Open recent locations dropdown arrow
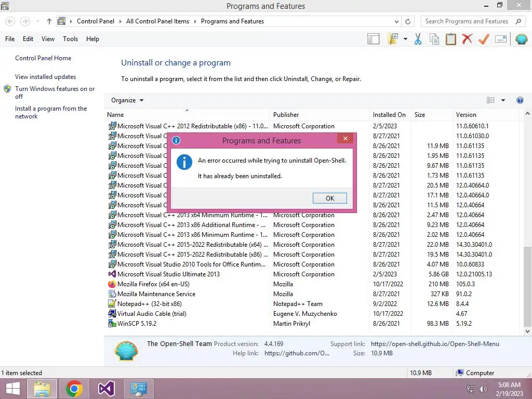532x399 pixels. [x=37, y=21]
